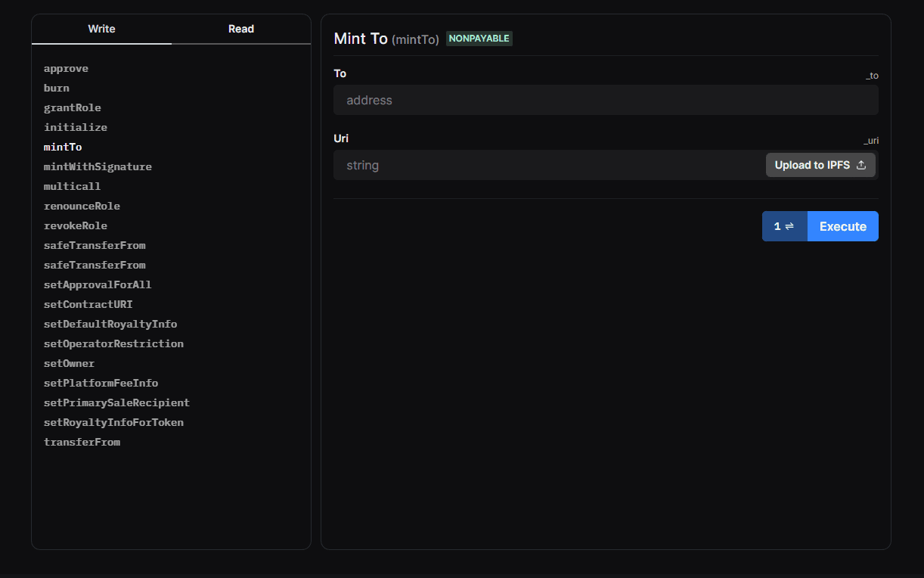Click the _uri parameter label
Screen dimensions: 924x578
[871, 141]
